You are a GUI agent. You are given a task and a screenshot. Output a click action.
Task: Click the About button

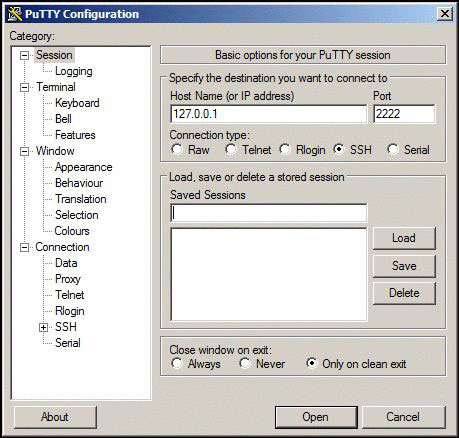pos(55,417)
